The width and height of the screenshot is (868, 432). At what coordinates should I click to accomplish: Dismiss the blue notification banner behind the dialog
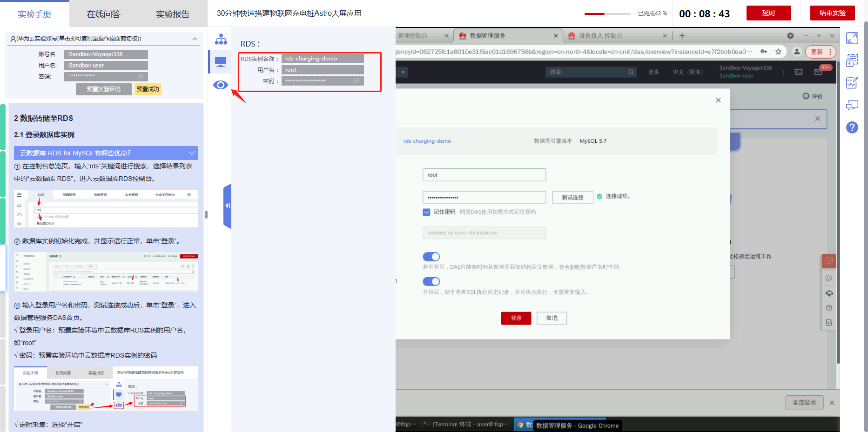pos(818,119)
